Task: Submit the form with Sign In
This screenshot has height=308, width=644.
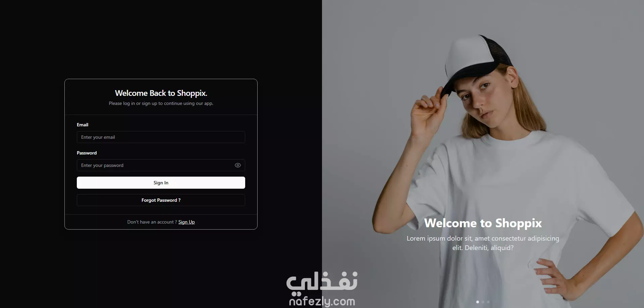Action: pyautogui.click(x=161, y=183)
